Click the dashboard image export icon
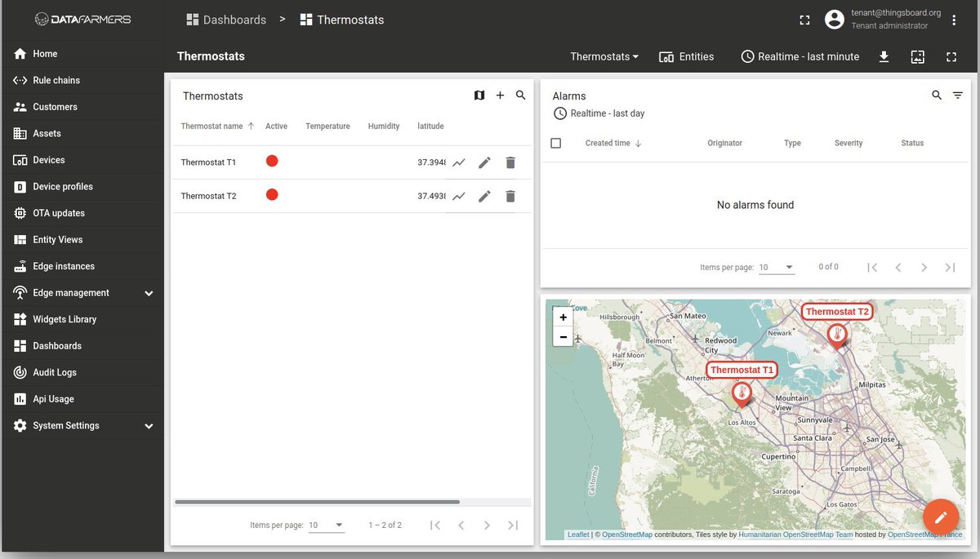This screenshot has width=980, height=559. pos(917,57)
